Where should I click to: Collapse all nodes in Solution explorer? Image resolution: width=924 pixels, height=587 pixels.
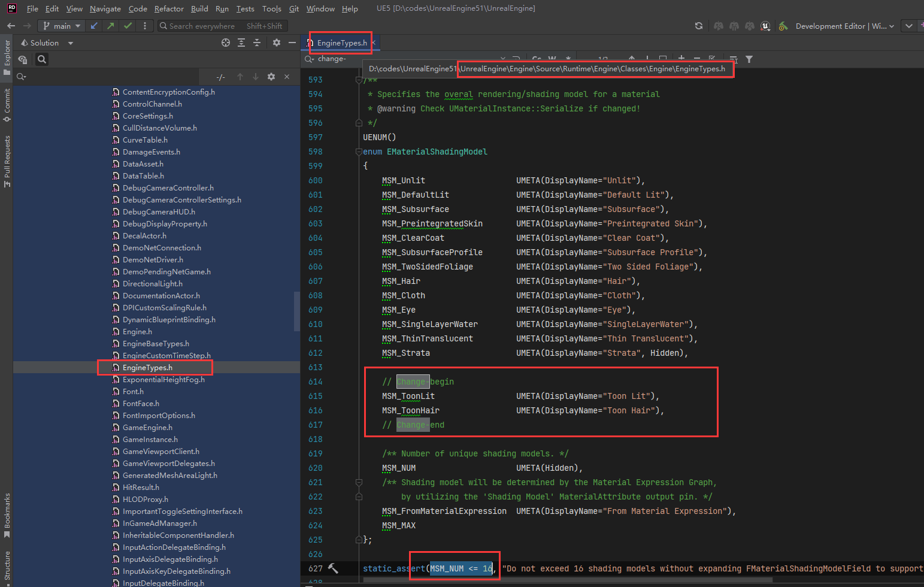tap(257, 43)
